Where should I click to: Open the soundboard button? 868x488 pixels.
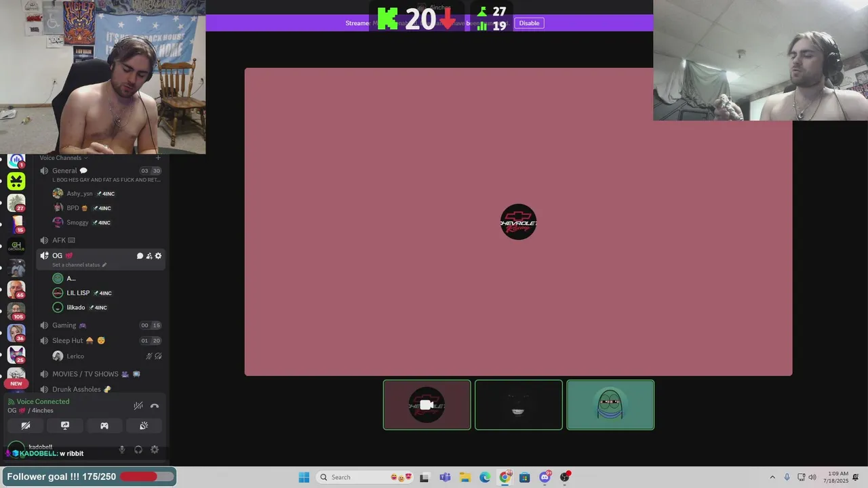pos(144,426)
